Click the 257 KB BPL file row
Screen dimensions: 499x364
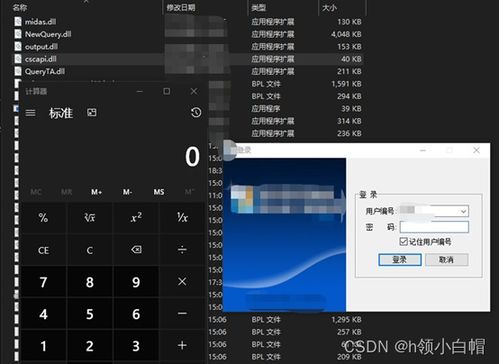285,332
